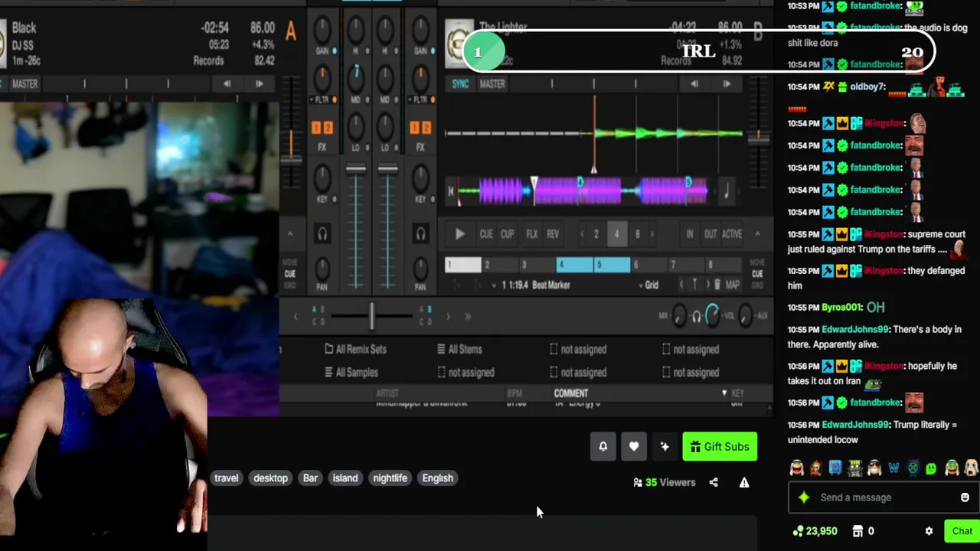Open the English language tag
This screenshot has width=980, height=551.
point(437,478)
